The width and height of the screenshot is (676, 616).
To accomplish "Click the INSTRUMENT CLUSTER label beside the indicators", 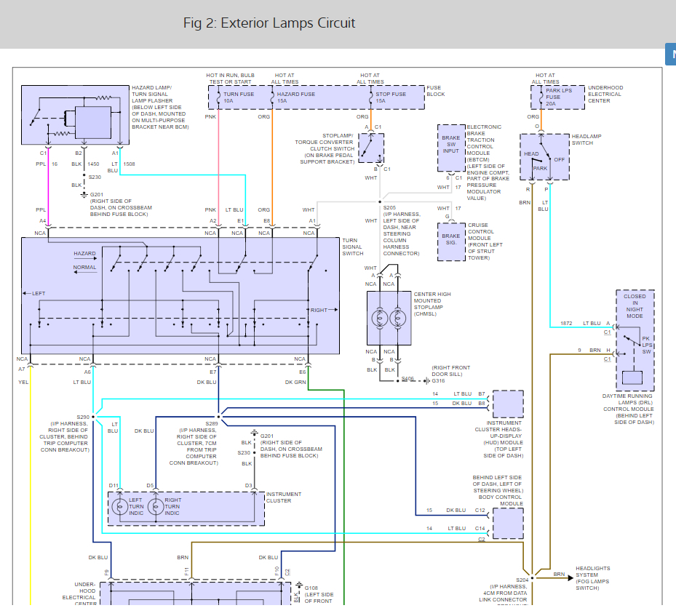I will pyautogui.click(x=284, y=497).
